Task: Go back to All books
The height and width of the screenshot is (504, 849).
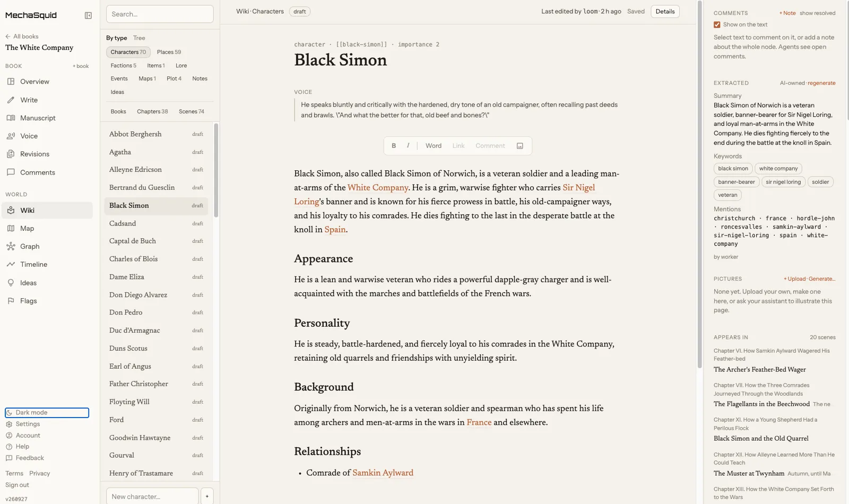Action: (22, 37)
